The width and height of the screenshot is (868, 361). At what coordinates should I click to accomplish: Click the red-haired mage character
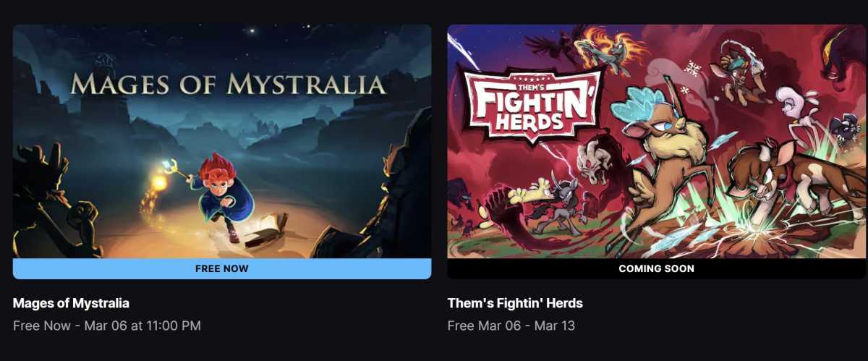pos(221,195)
